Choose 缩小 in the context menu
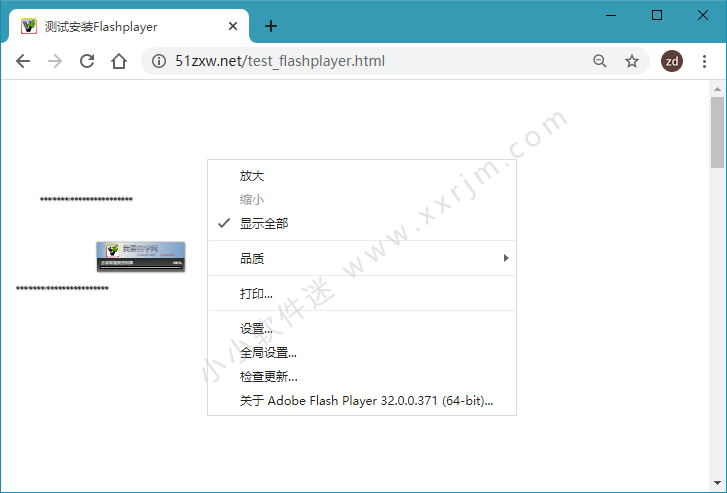Viewport: 727px width, 493px height. 362,199
